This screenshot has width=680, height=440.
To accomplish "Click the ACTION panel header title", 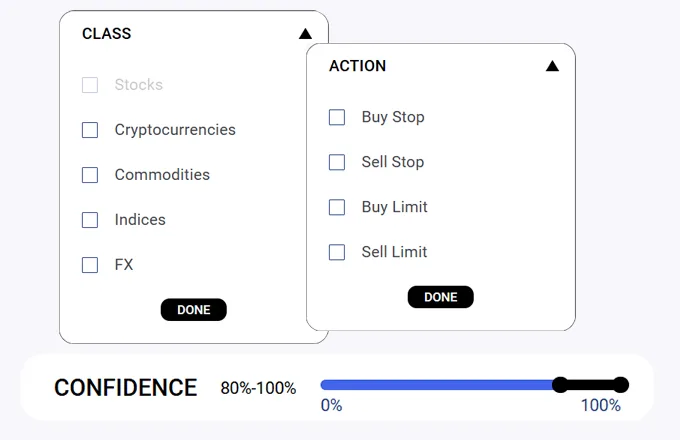I will 357,66.
